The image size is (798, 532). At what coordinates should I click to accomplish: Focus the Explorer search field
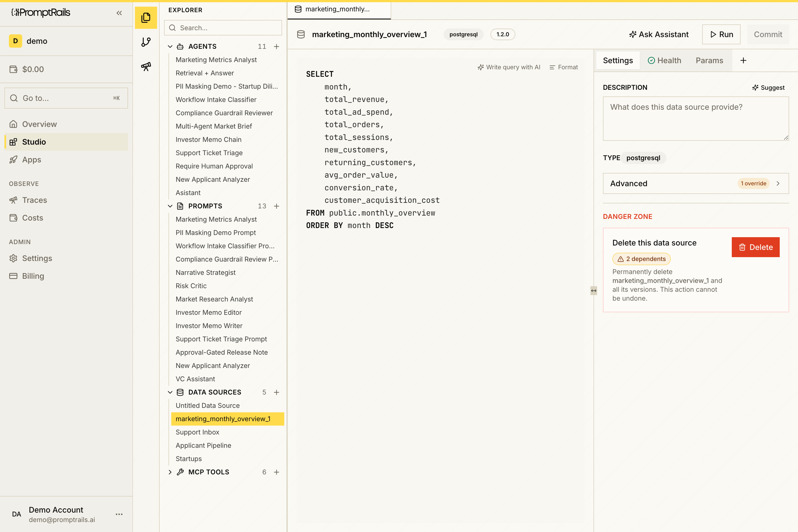pyautogui.click(x=223, y=28)
